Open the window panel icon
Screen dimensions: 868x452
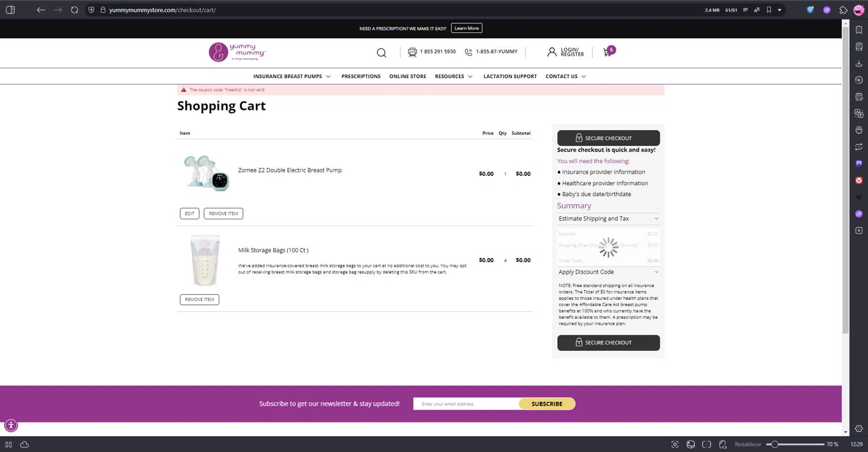[x=859, y=130]
